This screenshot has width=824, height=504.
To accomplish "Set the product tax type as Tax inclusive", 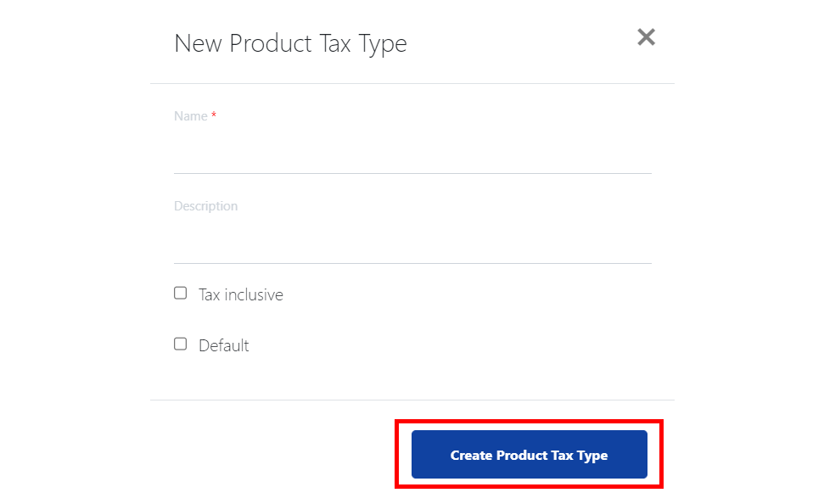I will click(x=180, y=294).
